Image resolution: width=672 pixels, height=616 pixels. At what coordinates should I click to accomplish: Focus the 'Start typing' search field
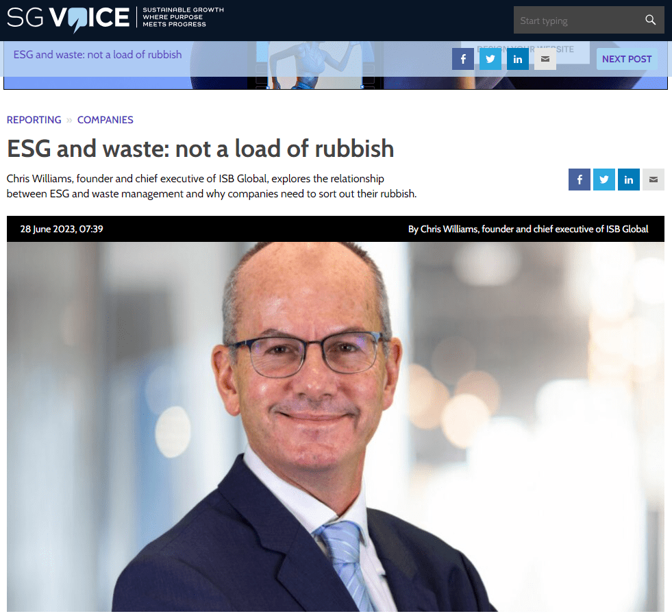pos(579,20)
